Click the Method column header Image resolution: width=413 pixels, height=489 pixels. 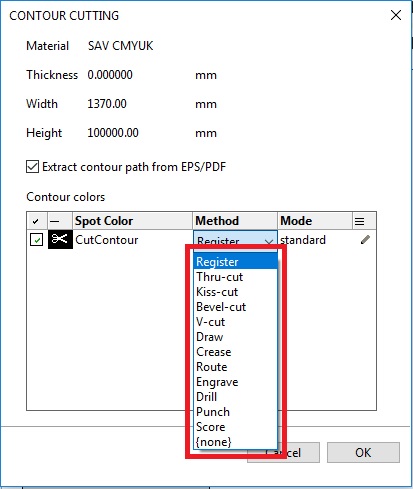click(x=235, y=221)
